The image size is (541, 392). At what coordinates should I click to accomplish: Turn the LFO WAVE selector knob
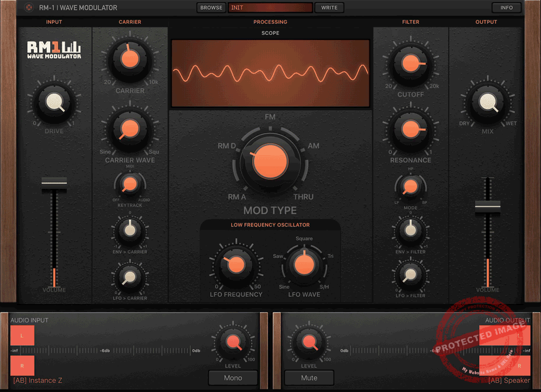point(304,265)
